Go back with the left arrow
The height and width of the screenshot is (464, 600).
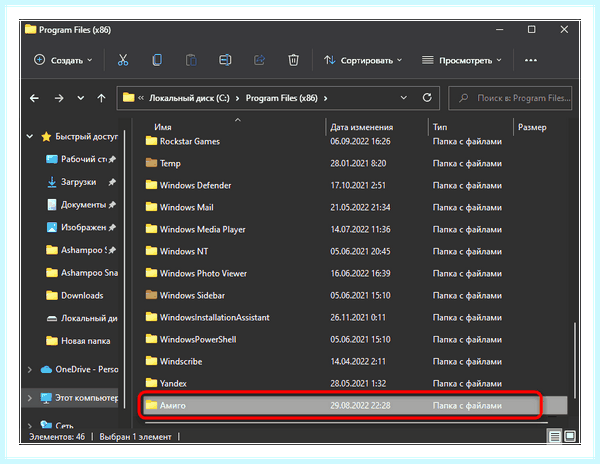click(x=34, y=98)
